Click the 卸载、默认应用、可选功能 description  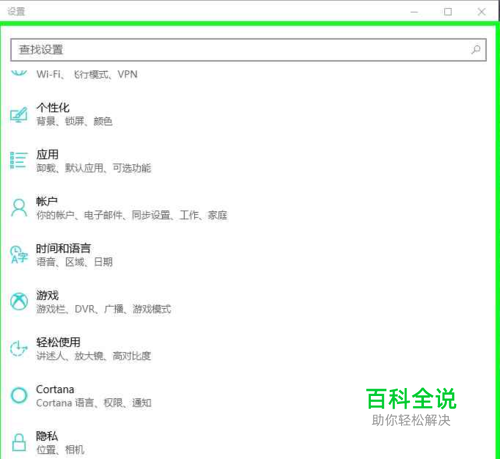(94, 168)
